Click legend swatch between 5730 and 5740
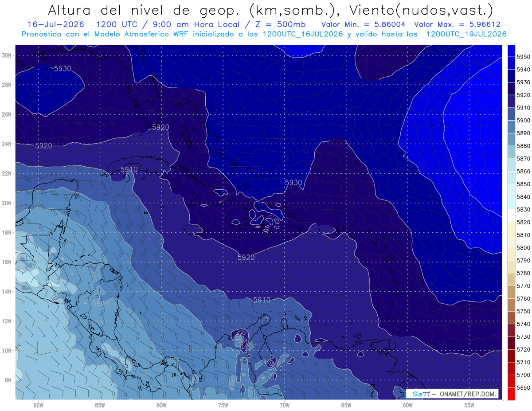The width and height of the screenshot is (532, 411). 512,330
